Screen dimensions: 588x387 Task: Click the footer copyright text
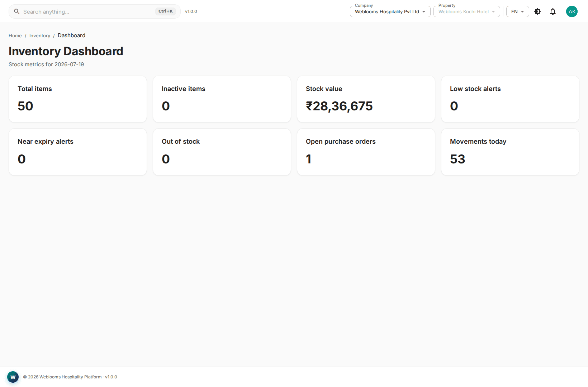[x=70, y=377]
